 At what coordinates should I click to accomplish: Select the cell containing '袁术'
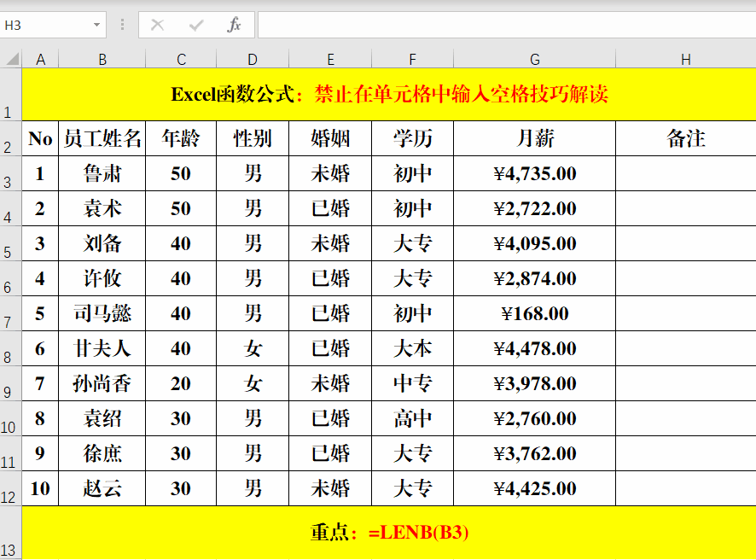(x=102, y=208)
